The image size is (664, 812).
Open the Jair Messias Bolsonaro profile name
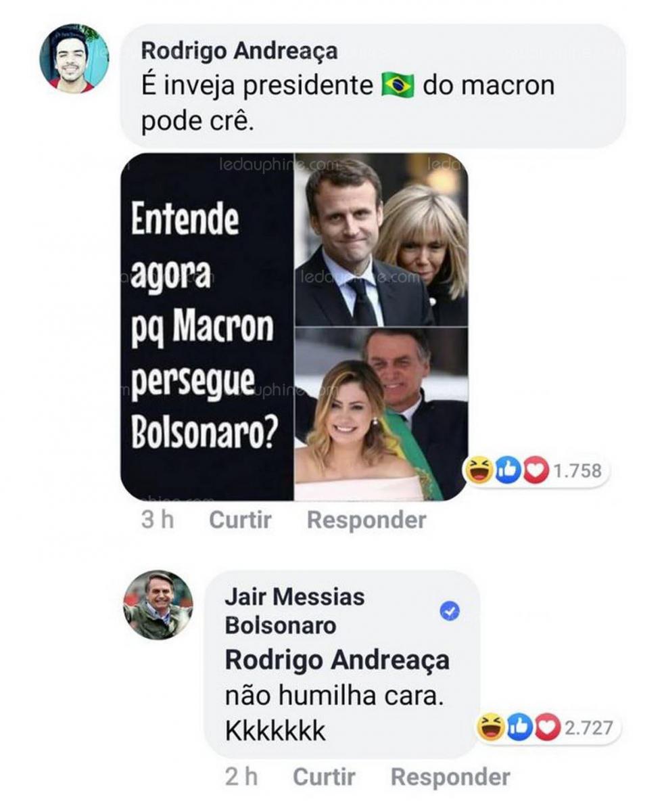tap(294, 611)
